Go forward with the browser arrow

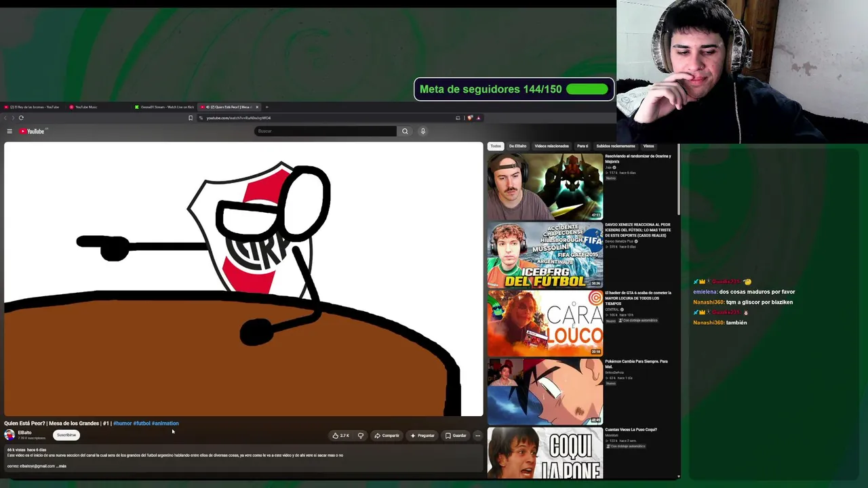point(13,118)
